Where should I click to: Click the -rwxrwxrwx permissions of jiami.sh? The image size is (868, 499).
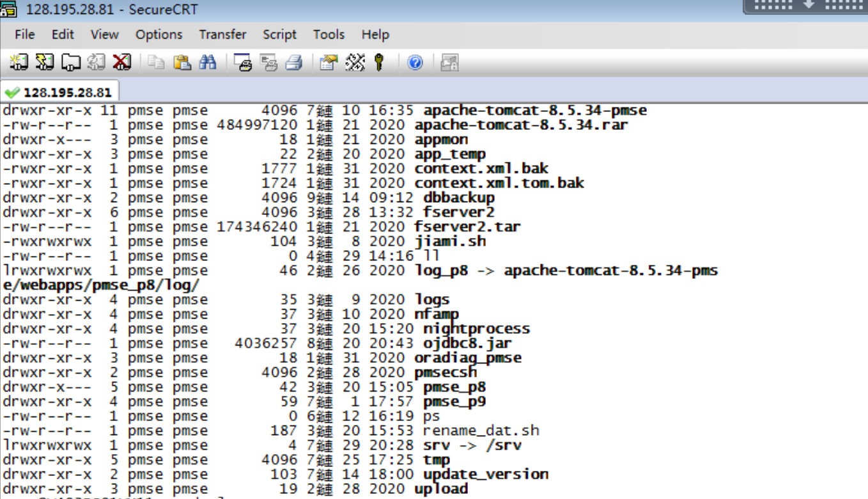click(x=47, y=241)
